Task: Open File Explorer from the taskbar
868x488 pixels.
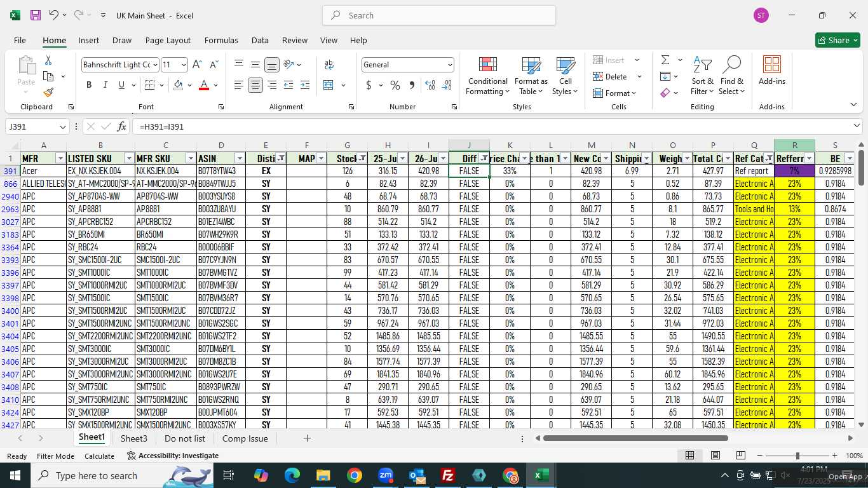Action: (323, 475)
